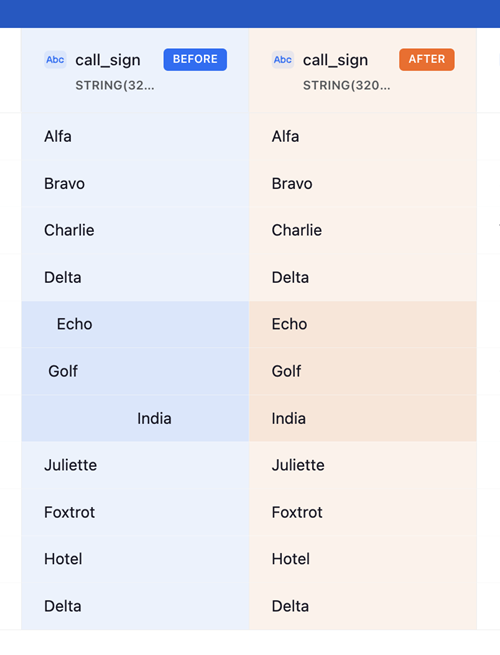Click the Foxtrot cell in BEFORE column

[x=135, y=512]
